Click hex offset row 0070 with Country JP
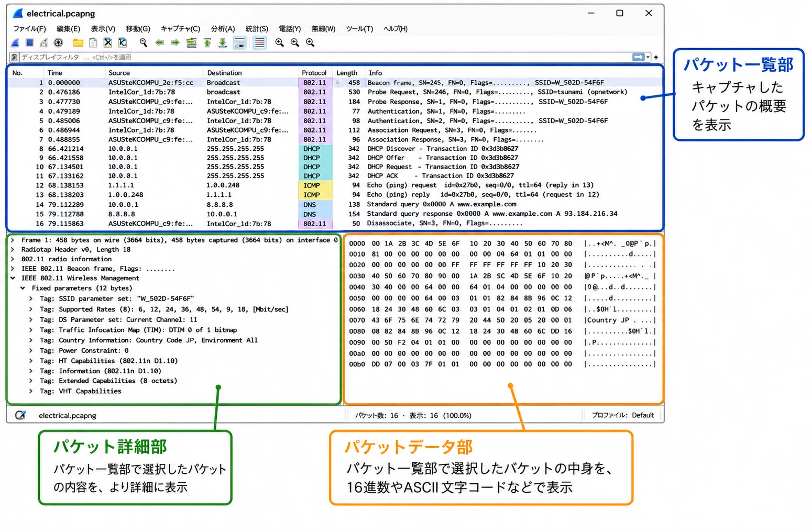The image size is (811, 532). click(502, 320)
